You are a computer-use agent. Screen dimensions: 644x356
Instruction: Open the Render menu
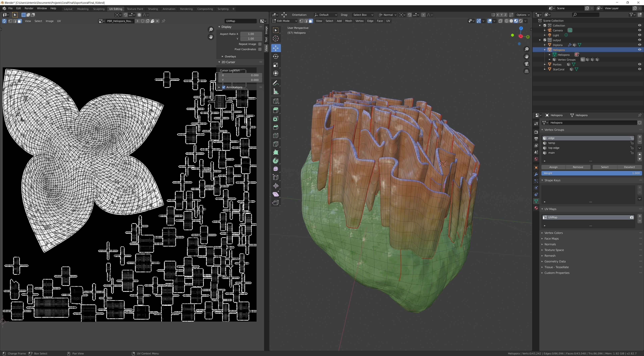(29, 8)
